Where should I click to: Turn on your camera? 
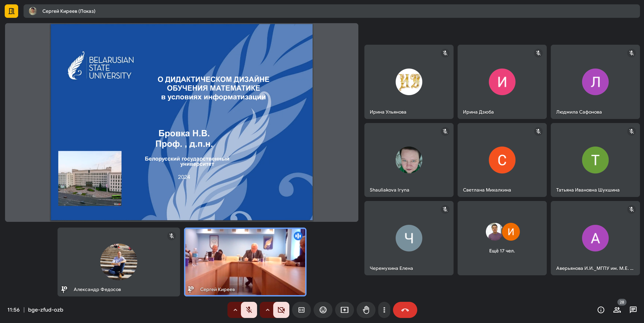(281, 310)
